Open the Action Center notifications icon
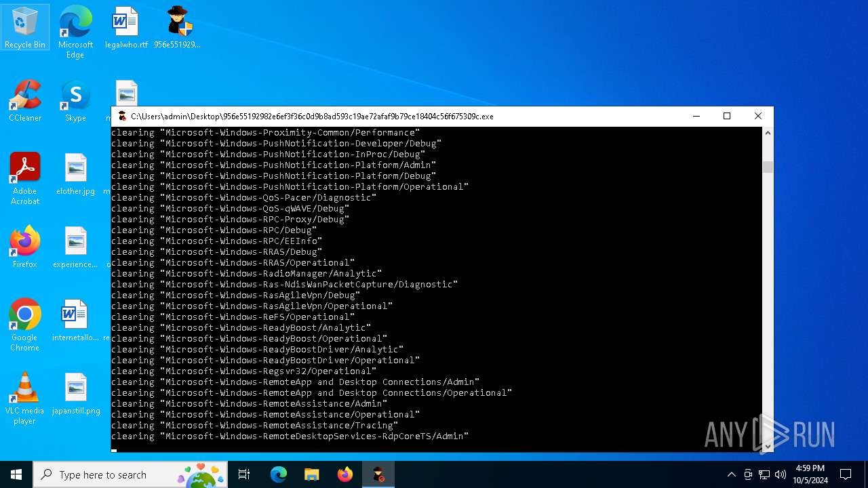 [846, 474]
